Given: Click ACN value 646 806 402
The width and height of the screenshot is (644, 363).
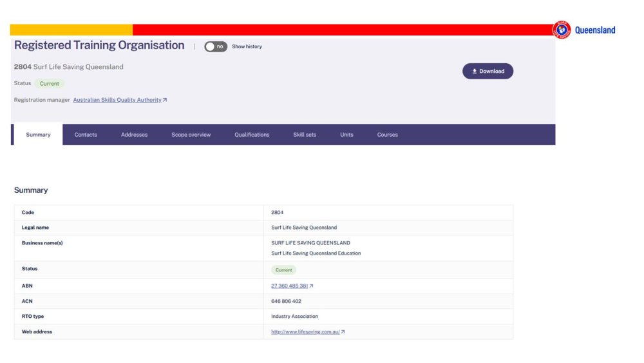Looking at the screenshot, I should point(287,301).
